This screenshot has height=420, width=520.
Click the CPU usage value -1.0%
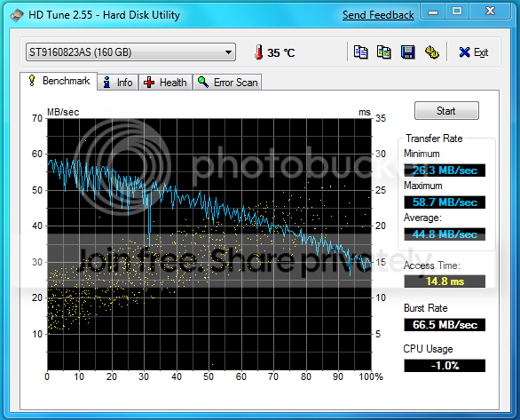[x=445, y=366]
